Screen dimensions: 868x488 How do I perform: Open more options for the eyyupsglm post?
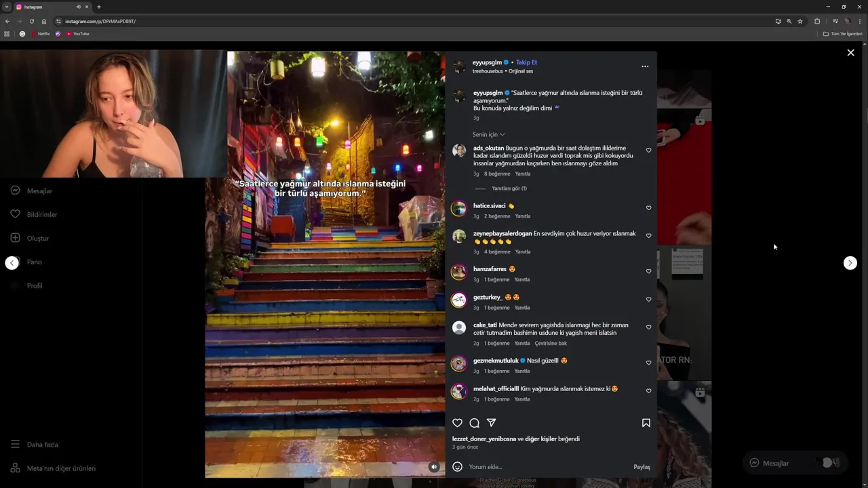click(645, 66)
